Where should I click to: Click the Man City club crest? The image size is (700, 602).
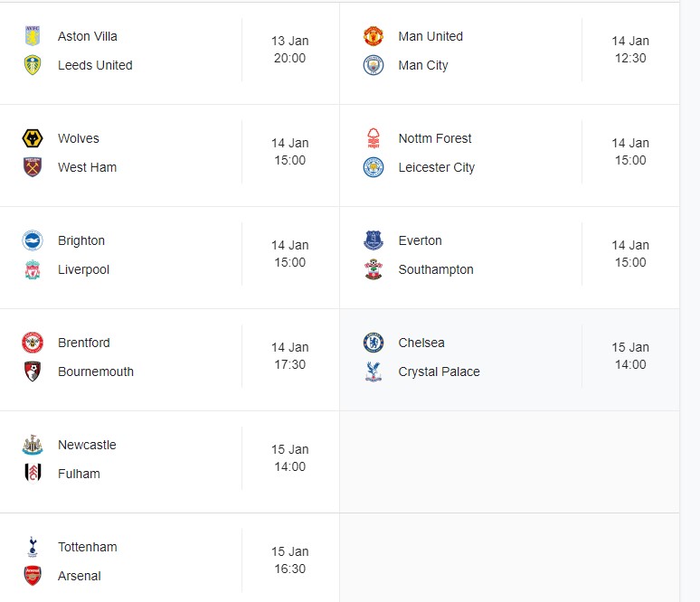374,65
